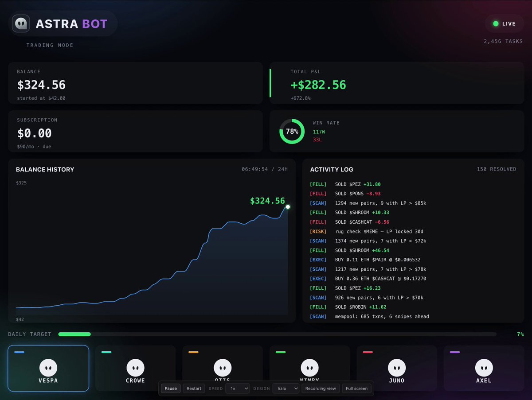Click the Total P&L value +$282.56
This screenshot has height=400, width=532.
coord(318,85)
